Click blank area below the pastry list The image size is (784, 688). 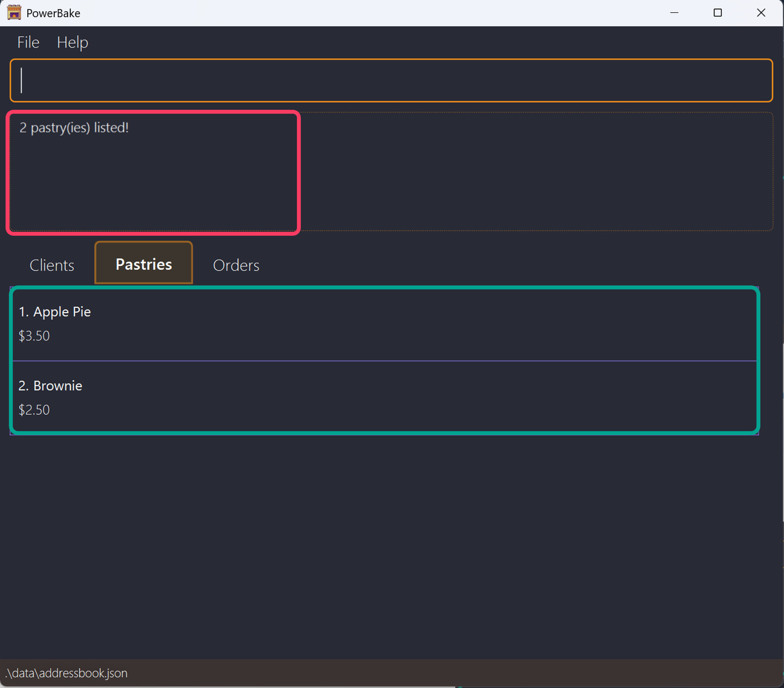(384, 545)
